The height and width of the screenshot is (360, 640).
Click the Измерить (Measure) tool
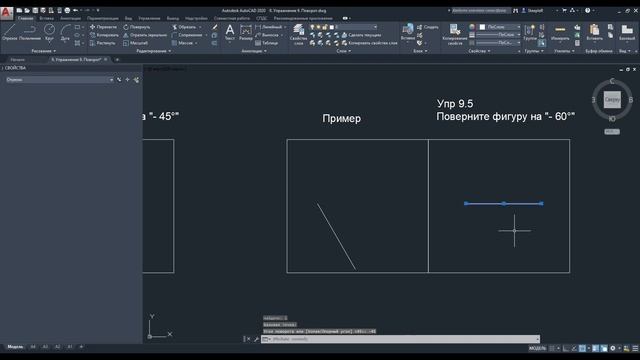coord(560,32)
